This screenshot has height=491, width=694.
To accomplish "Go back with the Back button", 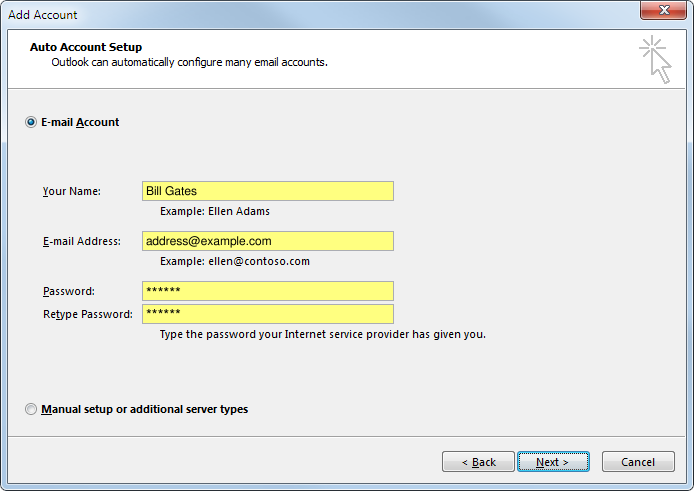I will click(x=477, y=462).
